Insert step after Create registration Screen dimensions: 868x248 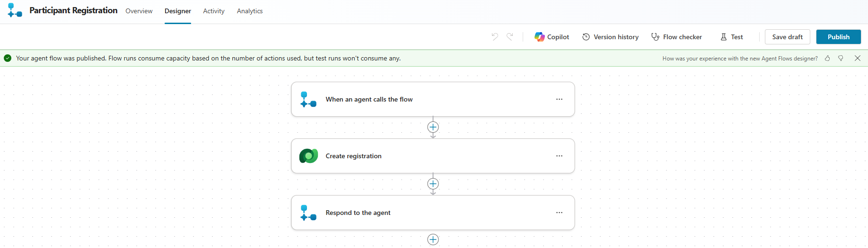(433, 184)
